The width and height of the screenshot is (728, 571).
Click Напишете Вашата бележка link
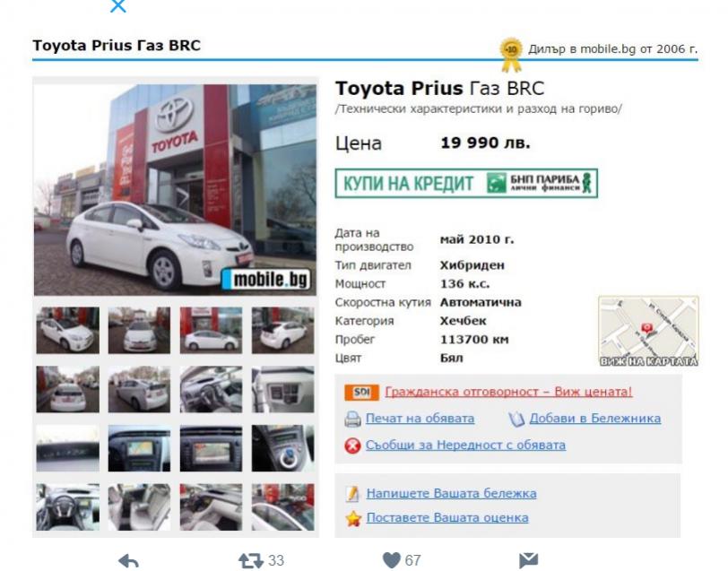451,494
